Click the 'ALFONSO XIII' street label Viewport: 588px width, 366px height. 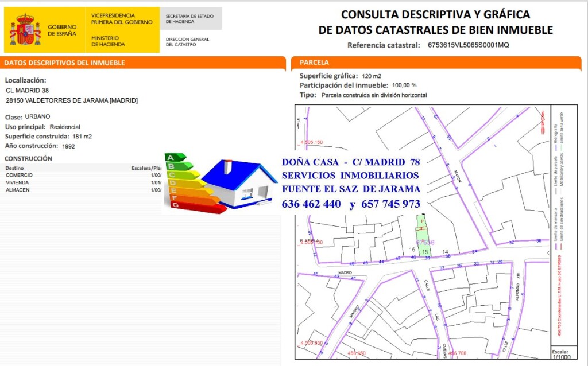click(518, 287)
